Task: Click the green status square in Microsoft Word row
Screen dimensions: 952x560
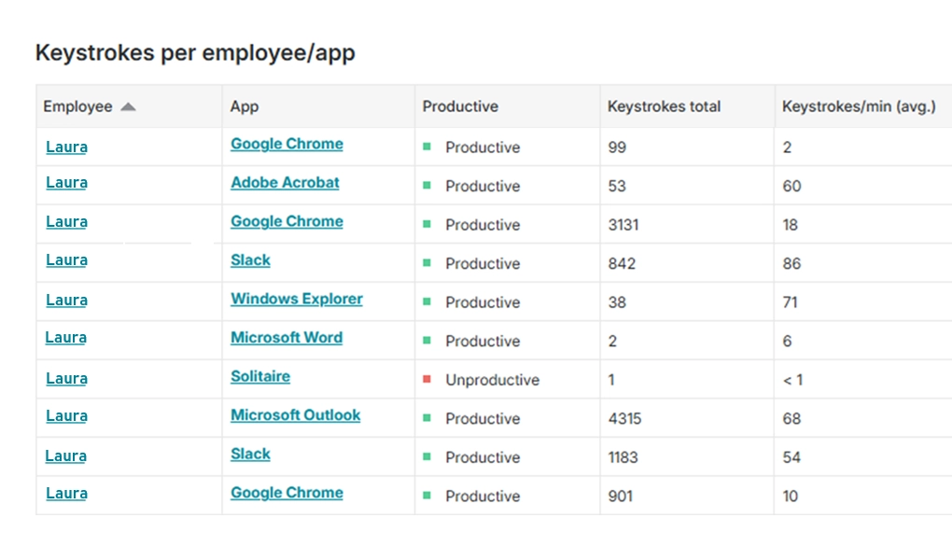Action: pos(427,340)
